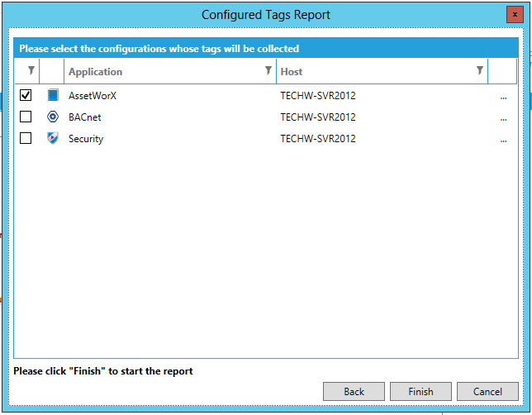Click the Security shield icon
532x415 pixels.
(53, 138)
